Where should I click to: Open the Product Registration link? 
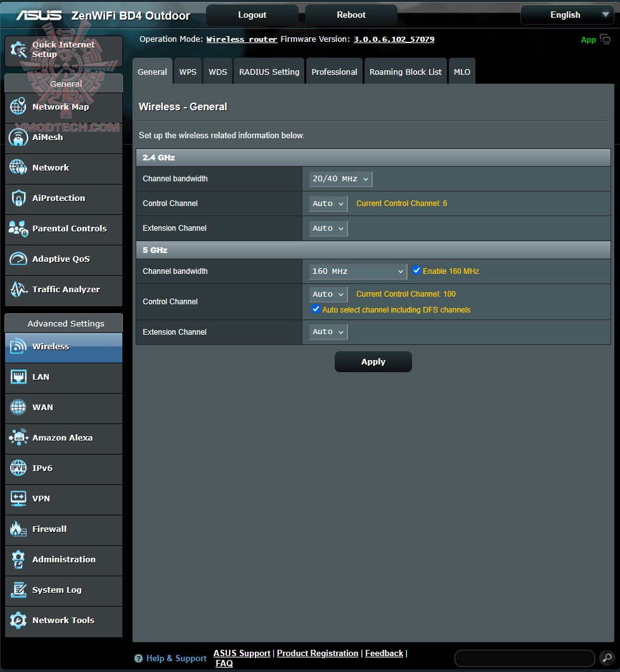(x=318, y=653)
